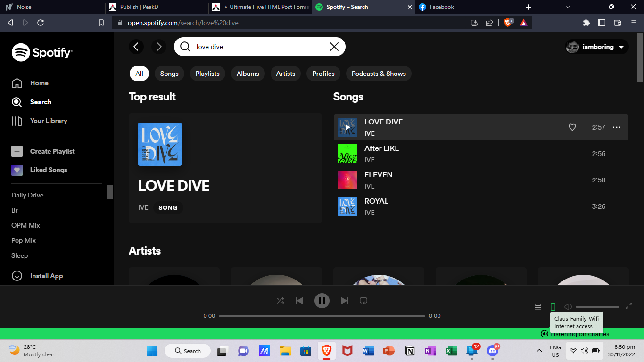The width and height of the screenshot is (644, 362).
Task: Clear the search query with the X
Action: tap(334, 47)
